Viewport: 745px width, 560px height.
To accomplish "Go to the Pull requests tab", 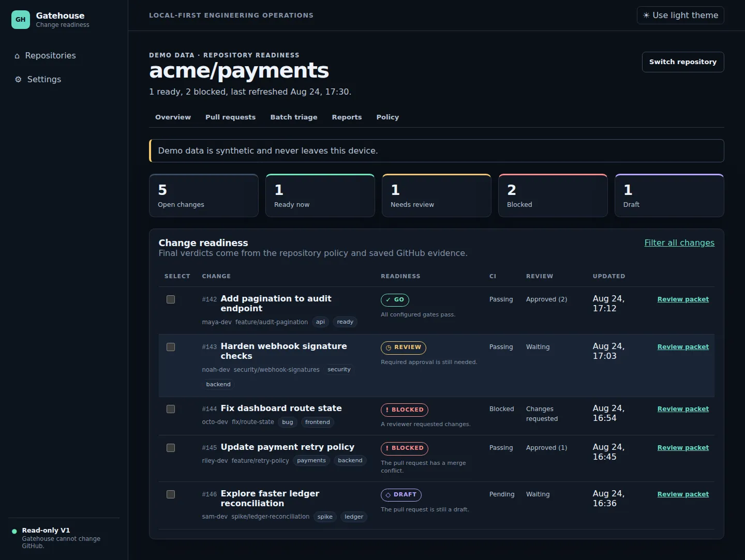I will (230, 117).
